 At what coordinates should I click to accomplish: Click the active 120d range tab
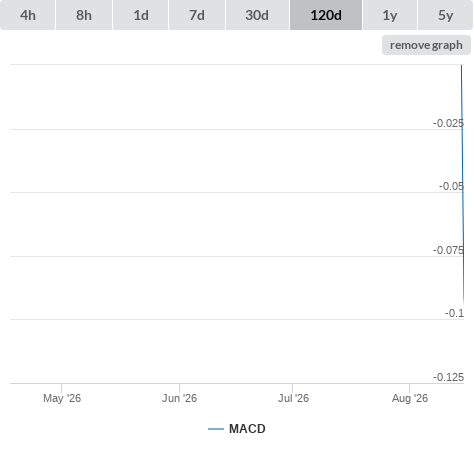coord(326,15)
